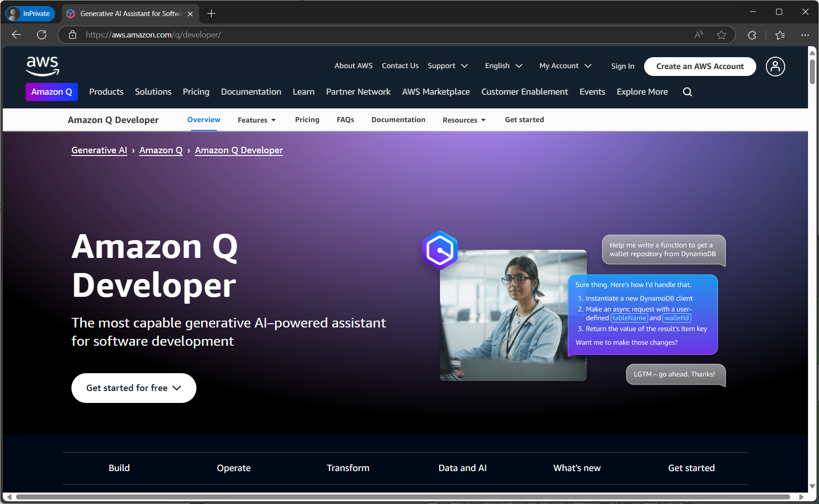The image size is (819, 504).
Task: Open the Favorites list icon
Action: [x=780, y=35]
